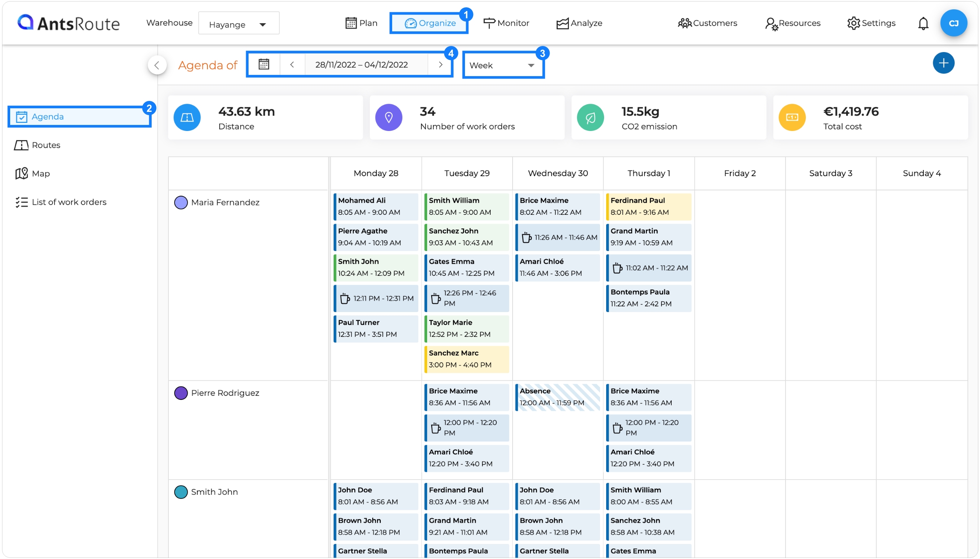Screen dimensions: 980x559
Task: Select the Ferdinand Paul appointment on Thursday
Action: click(x=648, y=206)
